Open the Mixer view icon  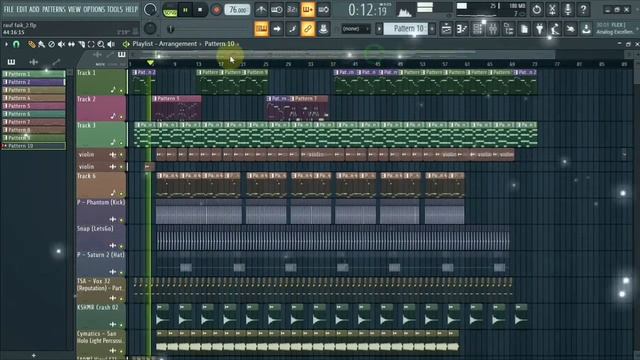(493, 29)
